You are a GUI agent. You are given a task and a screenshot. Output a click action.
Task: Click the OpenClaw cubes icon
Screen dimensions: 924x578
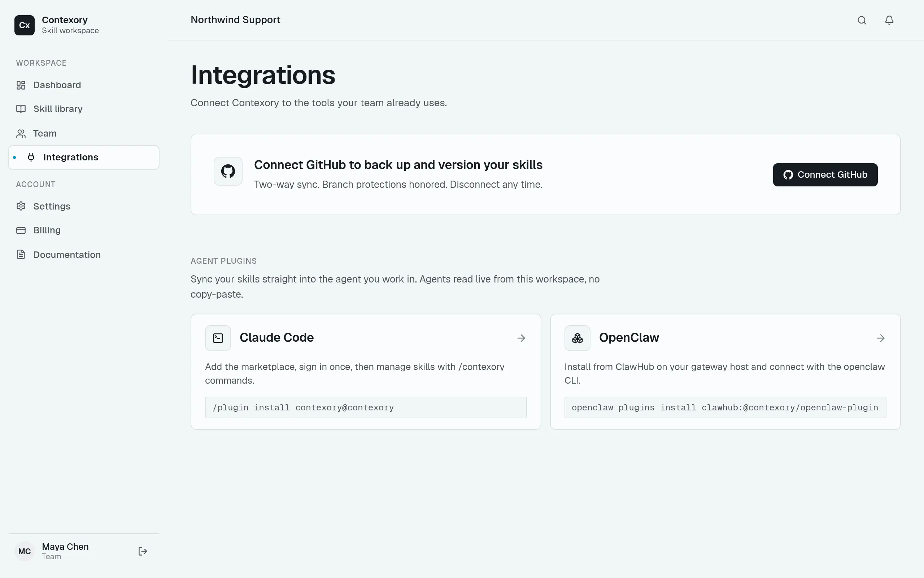point(577,338)
